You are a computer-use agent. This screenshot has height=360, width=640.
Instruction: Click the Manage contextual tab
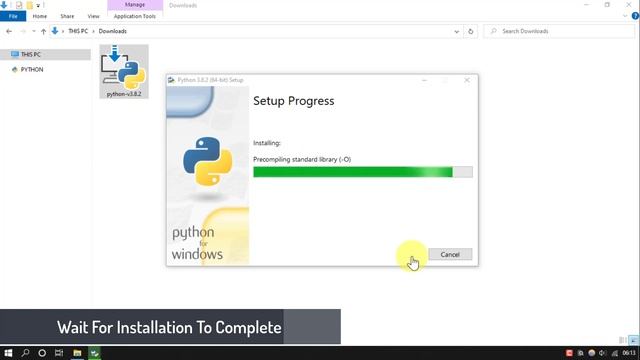(135, 5)
